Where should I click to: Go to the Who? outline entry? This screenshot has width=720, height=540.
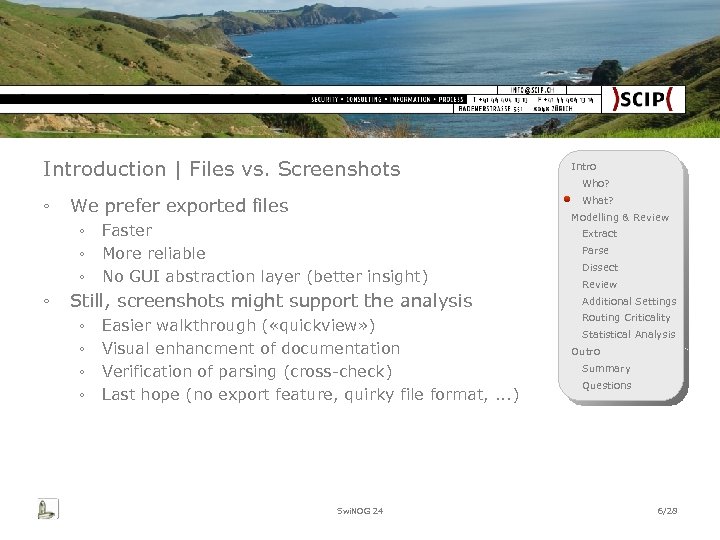[596, 183]
